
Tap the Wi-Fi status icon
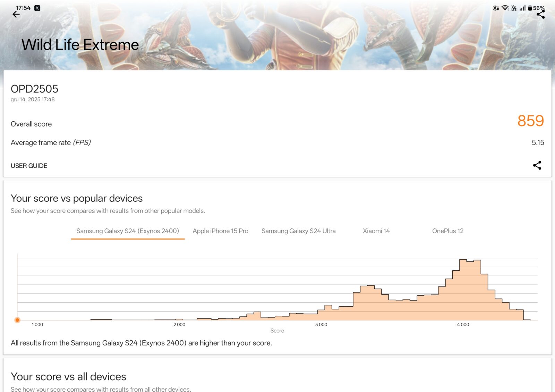click(x=505, y=8)
